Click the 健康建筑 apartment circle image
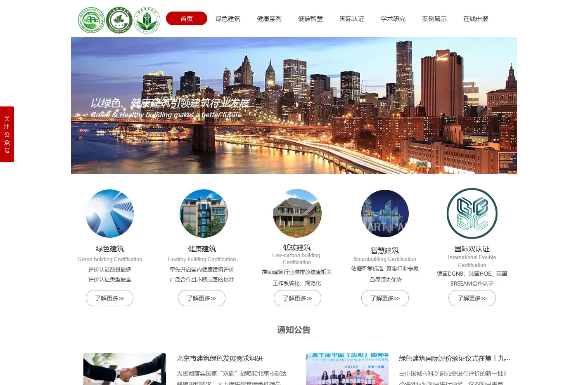 (x=204, y=213)
